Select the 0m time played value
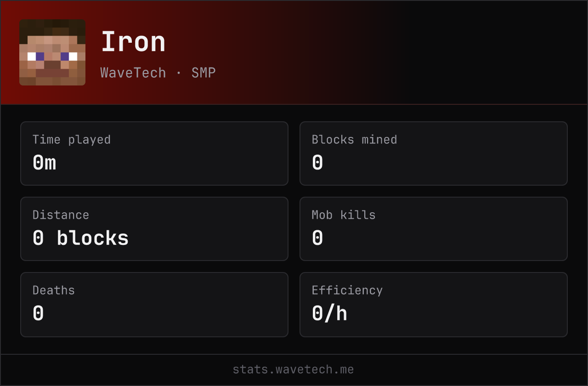 pos(44,163)
